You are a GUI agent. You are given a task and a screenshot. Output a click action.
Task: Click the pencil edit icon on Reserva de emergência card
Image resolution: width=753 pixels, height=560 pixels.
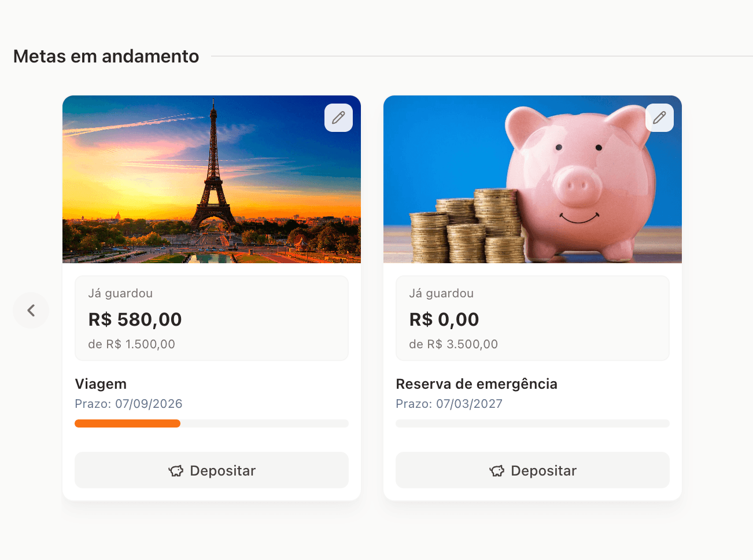click(659, 117)
